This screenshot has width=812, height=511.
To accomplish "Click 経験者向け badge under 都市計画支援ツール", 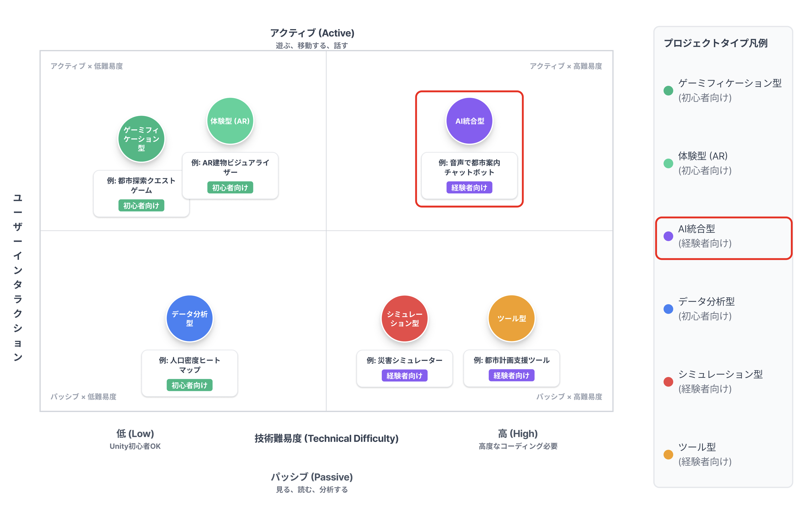I will click(511, 376).
